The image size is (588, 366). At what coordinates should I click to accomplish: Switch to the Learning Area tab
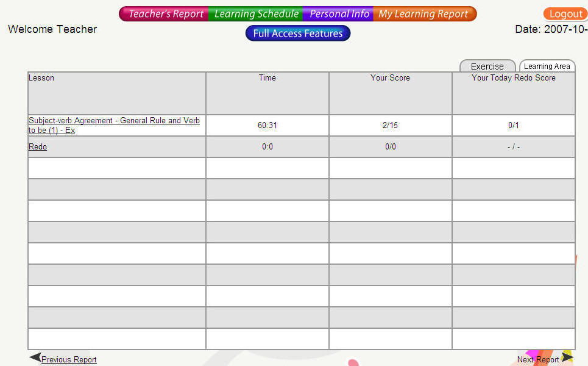[547, 66]
